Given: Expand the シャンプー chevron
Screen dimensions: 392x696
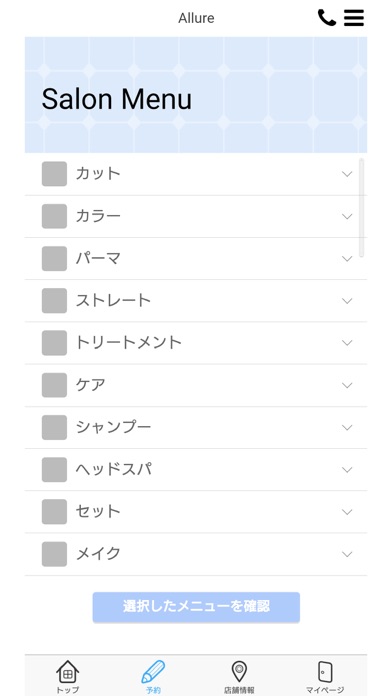Looking at the screenshot, I should (347, 427).
